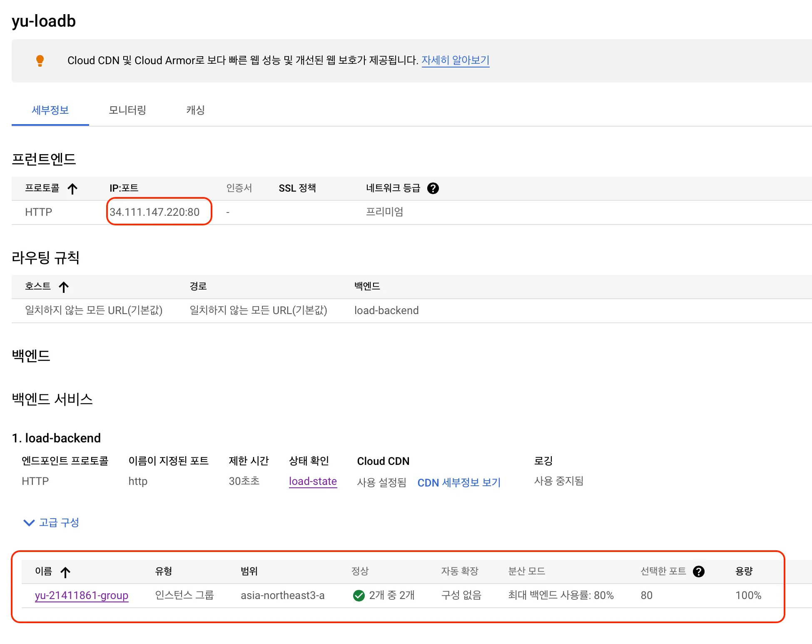Click the green healthy status checkmark
812x644 pixels.
(359, 596)
